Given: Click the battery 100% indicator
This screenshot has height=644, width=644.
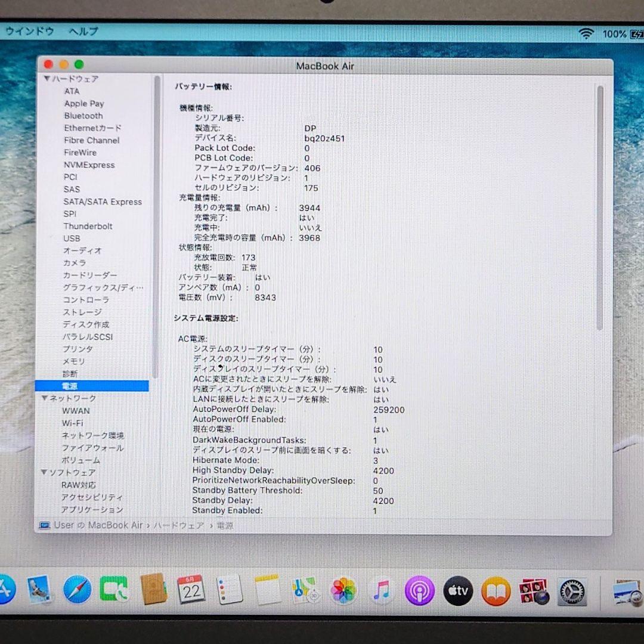Looking at the screenshot, I should (x=623, y=34).
